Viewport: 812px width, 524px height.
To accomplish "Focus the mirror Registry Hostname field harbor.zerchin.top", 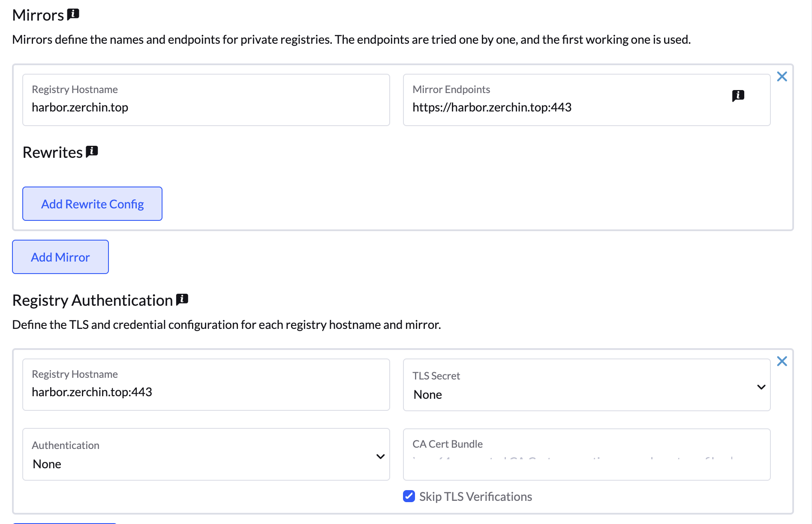I will point(206,100).
